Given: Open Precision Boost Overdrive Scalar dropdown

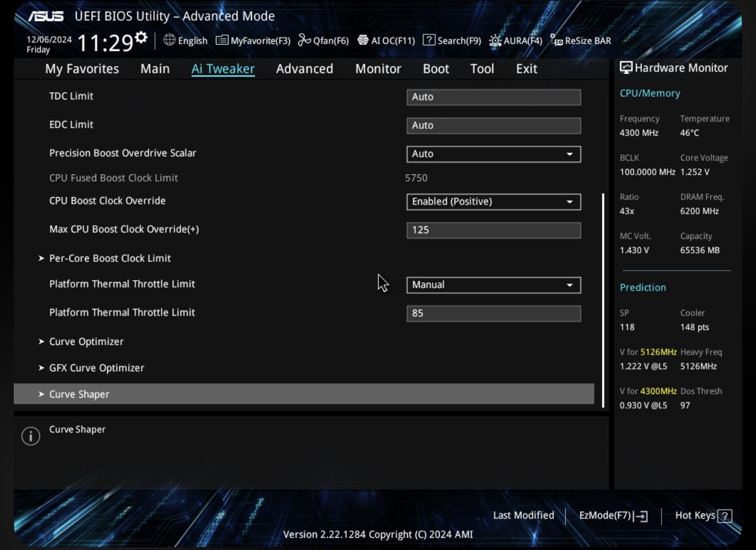Looking at the screenshot, I should [x=494, y=154].
